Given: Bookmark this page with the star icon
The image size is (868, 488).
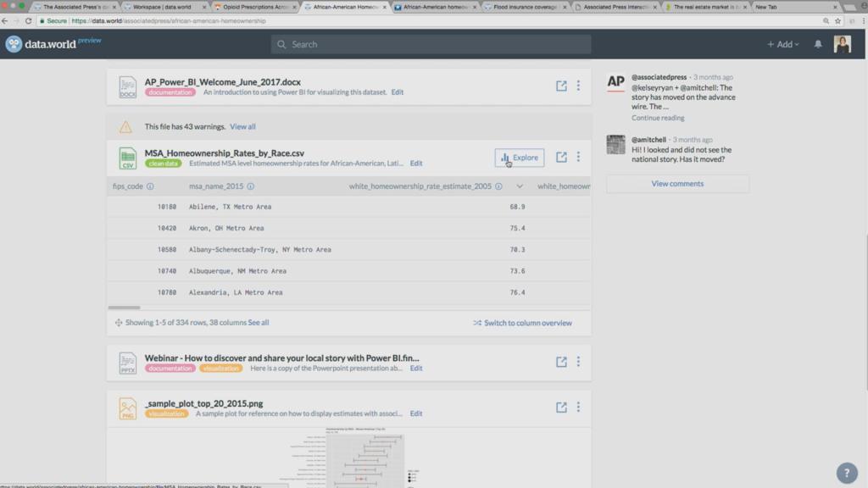Looking at the screenshot, I should (837, 21).
